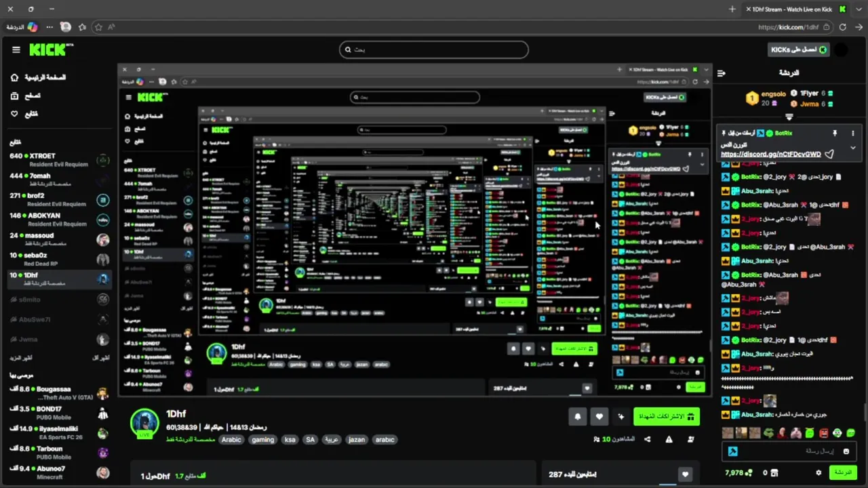Open seba0z channel in sidebar

pos(59,259)
